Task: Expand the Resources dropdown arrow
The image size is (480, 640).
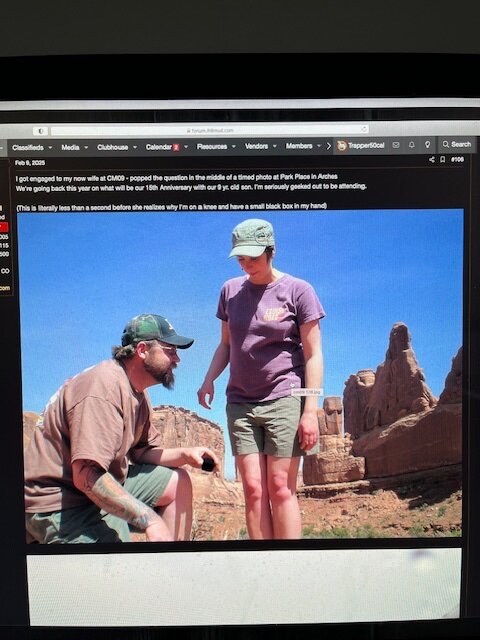Action: coord(234,147)
